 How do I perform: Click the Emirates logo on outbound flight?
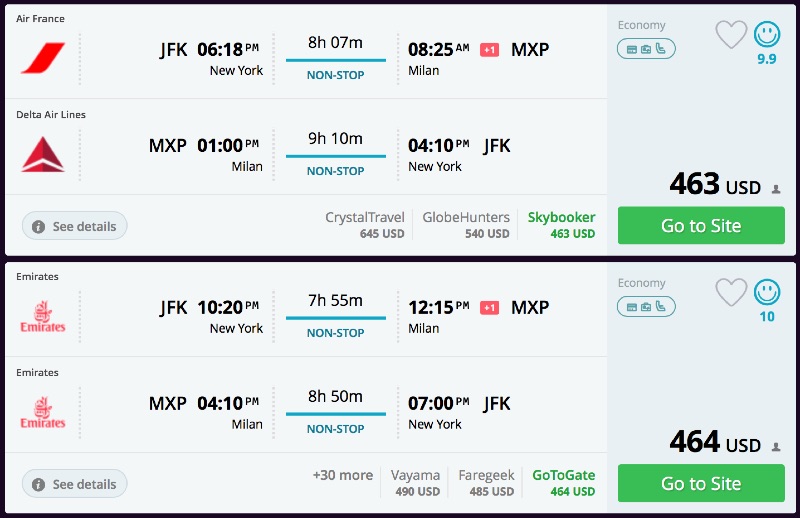coord(43,316)
